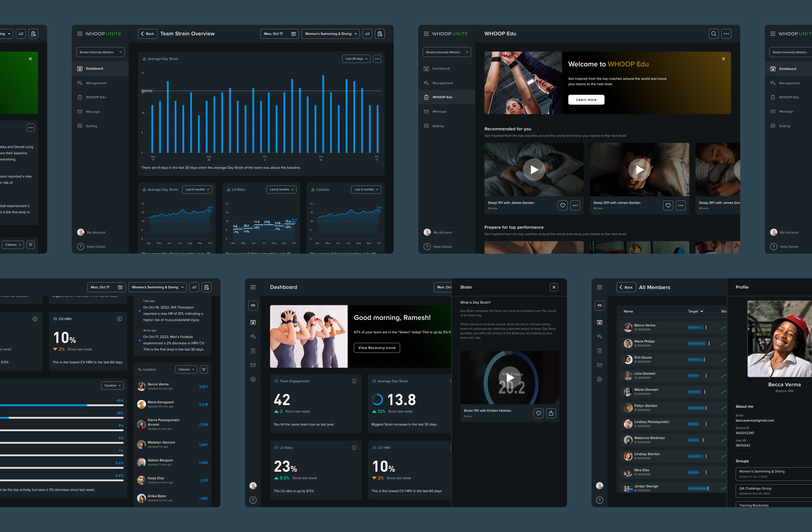
Task: Favorite the Sleep 101 with James Gordan video
Action: pyautogui.click(x=562, y=205)
